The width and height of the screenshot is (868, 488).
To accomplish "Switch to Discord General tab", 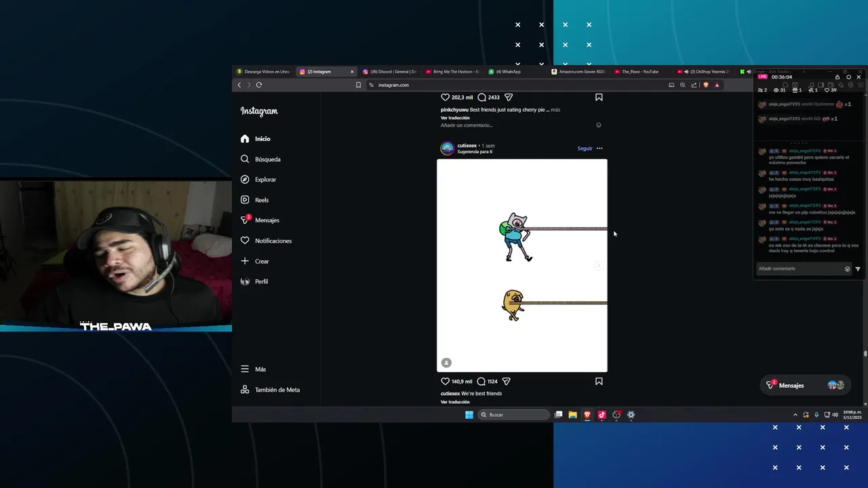I will [390, 72].
